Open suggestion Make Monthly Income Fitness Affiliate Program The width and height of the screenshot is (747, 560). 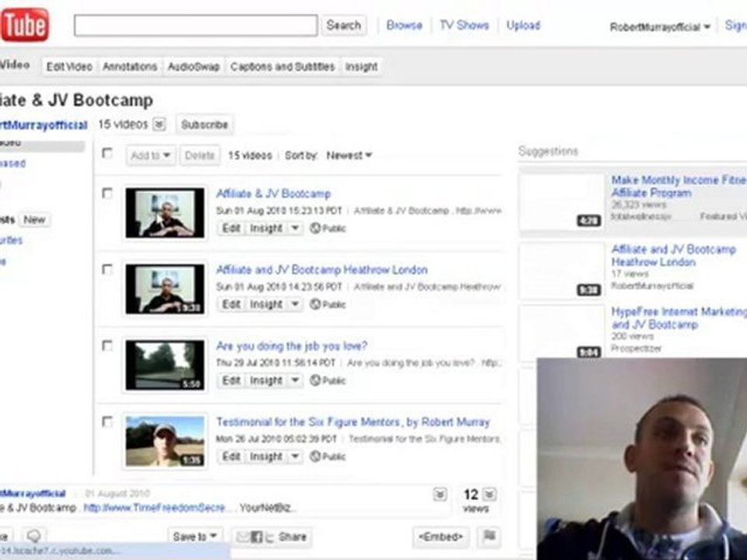679,186
